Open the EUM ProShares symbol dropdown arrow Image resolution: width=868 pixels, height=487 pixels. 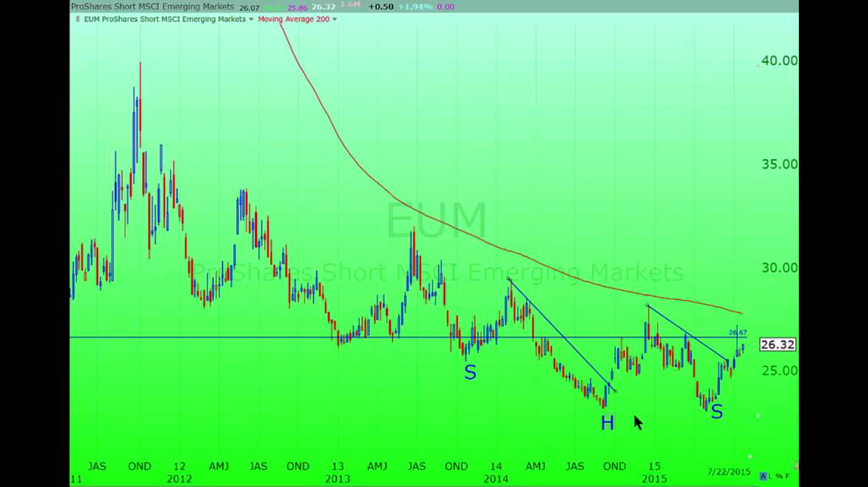[x=252, y=19]
